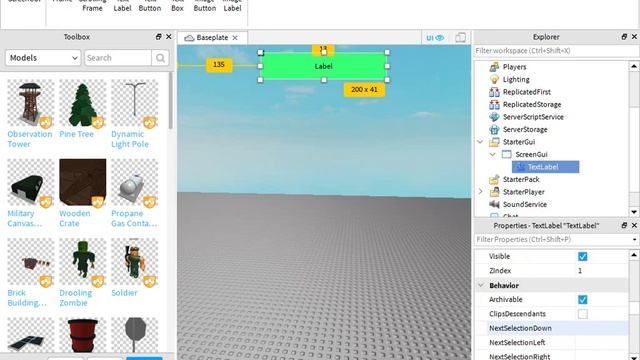
Task: Click the StarterPlayer icon
Action: [x=494, y=192]
